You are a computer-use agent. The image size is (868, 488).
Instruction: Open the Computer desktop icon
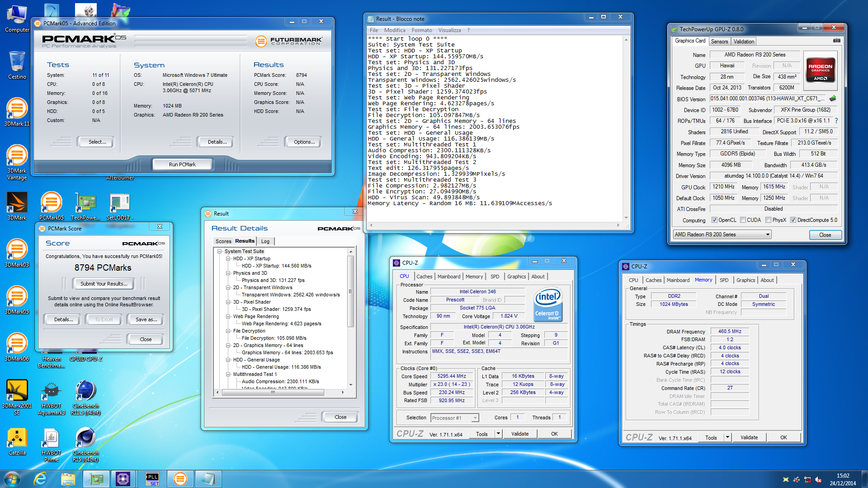coord(17,19)
